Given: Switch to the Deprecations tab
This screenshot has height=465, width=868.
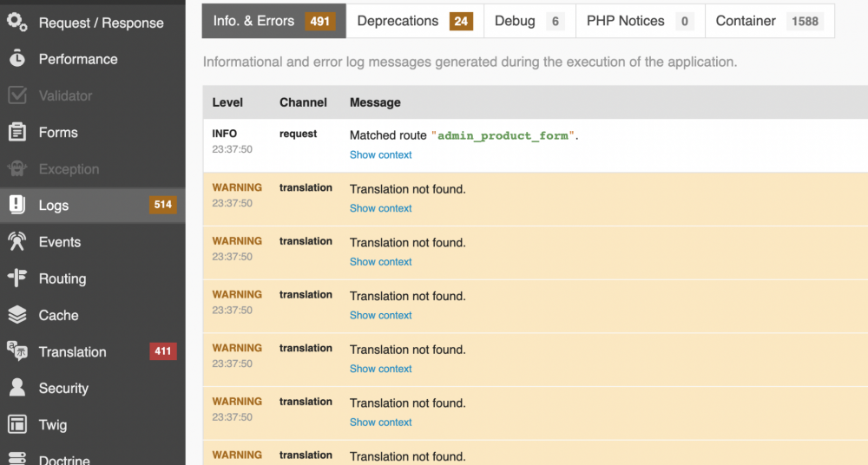Looking at the screenshot, I should tap(414, 21).
